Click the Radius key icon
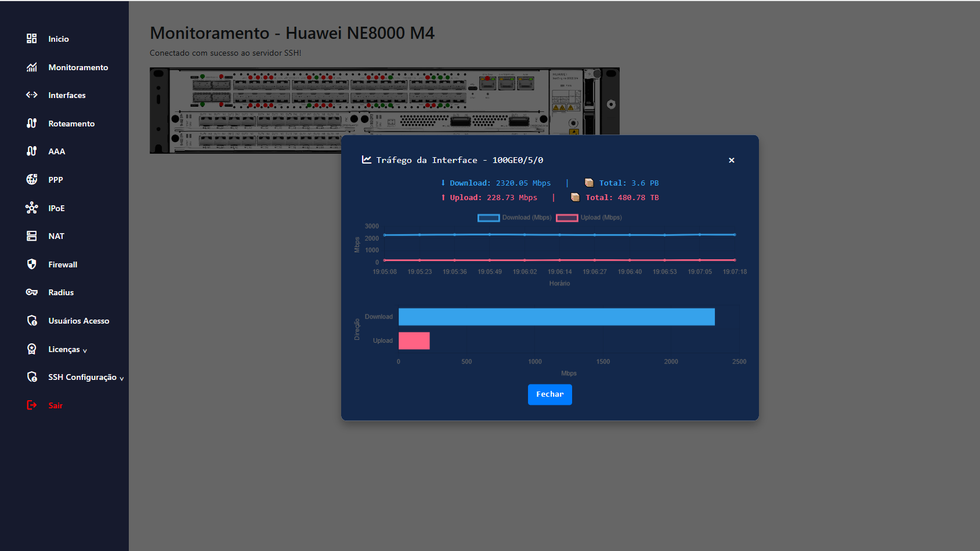This screenshot has height=551, width=980. coord(32,292)
